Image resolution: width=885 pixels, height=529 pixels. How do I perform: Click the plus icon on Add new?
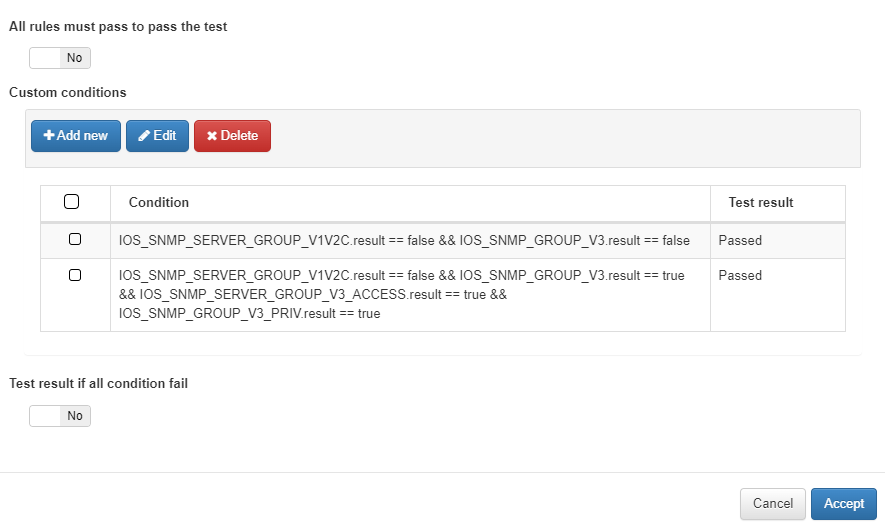point(49,135)
